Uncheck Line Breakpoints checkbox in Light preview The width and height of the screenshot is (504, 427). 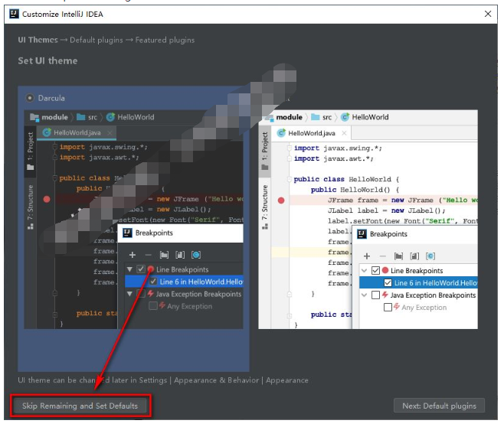pyautogui.click(x=375, y=270)
